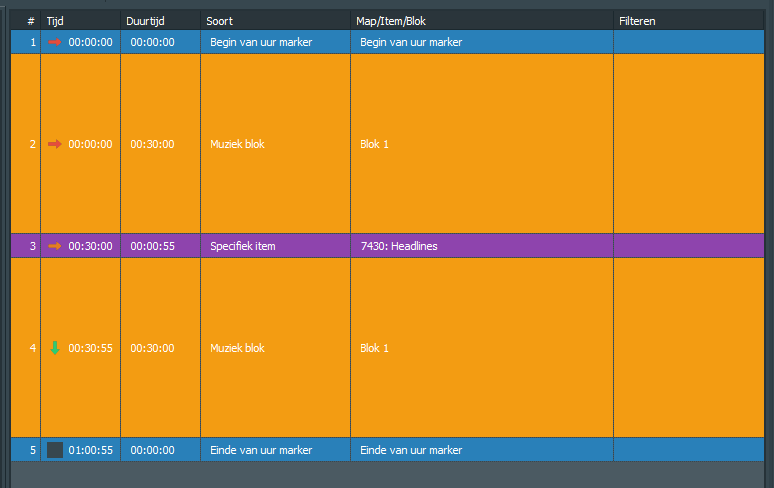
Task: Select 'Muziek blok' in row 2
Action: pyautogui.click(x=237, y=144)
